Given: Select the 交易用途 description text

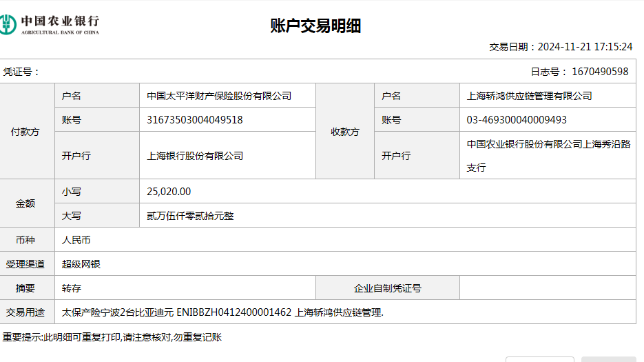Looking at the screenshot, I should 222,312.
